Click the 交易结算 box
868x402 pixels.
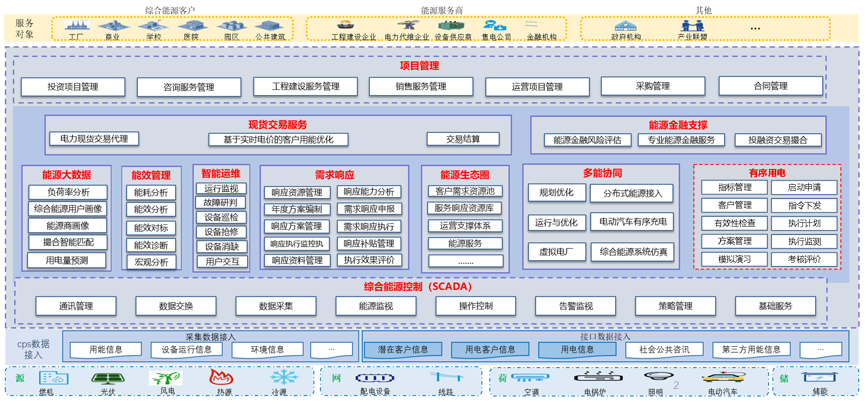463,139
